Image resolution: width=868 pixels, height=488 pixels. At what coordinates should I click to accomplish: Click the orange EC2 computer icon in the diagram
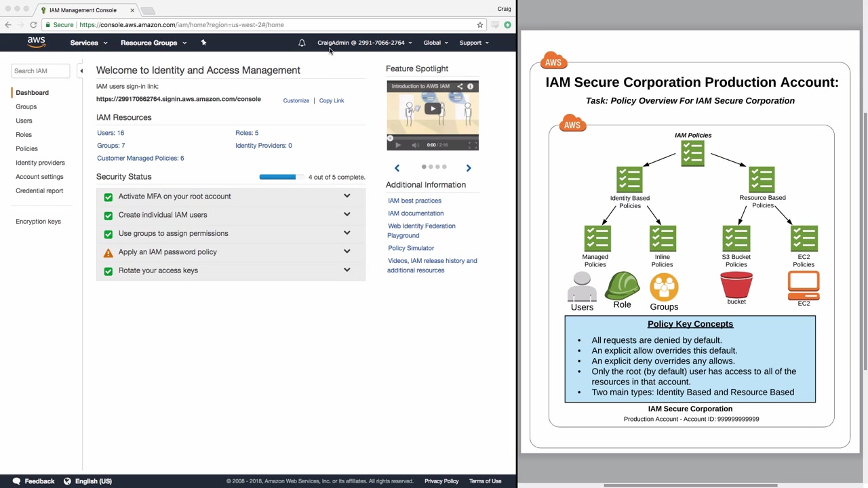click(804, 285)
